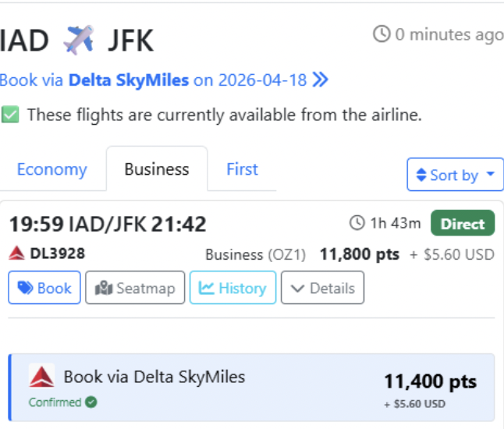
Task: Expand the flight Details section
Action: click(x=322, y=288)
